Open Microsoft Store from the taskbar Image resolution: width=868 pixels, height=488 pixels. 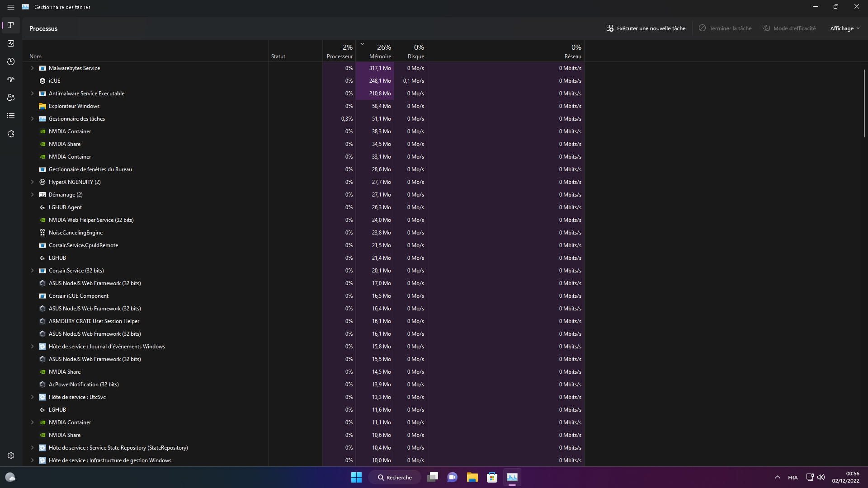[492, 477]
